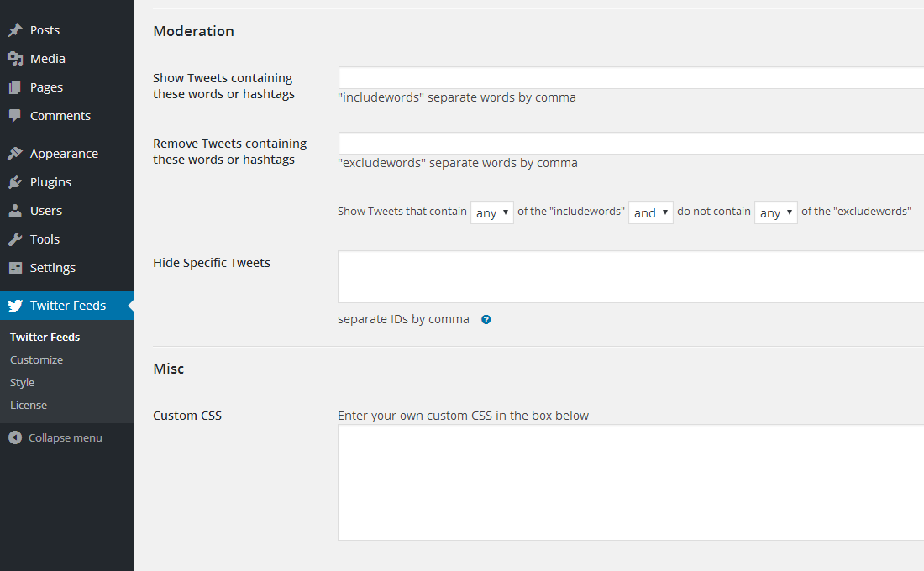Viewport: 924px width, 571px height.
Task: Click the Pages icon in sidebar
Action: click(15, 87)
